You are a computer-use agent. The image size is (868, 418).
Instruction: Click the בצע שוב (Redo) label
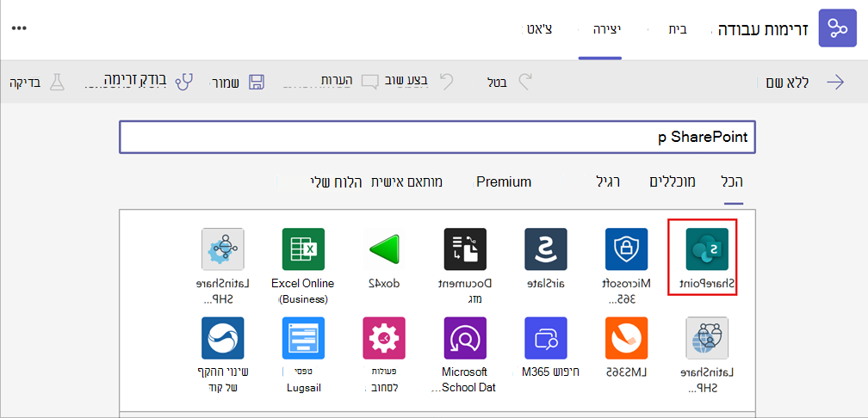point(408,81)
